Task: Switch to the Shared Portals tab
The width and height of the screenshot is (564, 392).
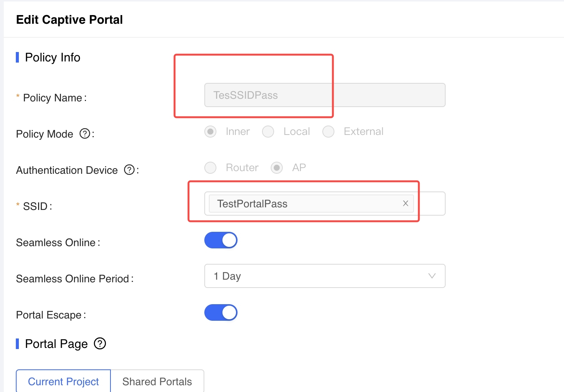Action: pos(157,381)
